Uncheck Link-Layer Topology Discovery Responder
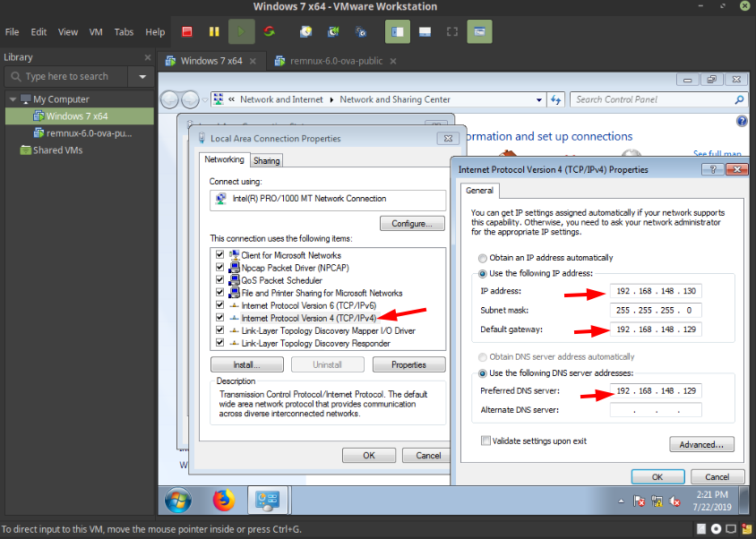This screenshot has width=756, height=539. (x=219, y=342)
